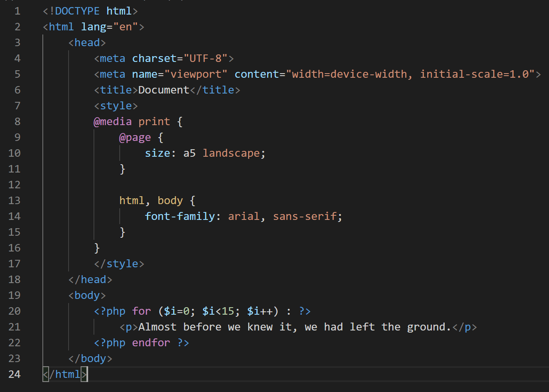Click the word Document inside the title tag

pos(163,90)
